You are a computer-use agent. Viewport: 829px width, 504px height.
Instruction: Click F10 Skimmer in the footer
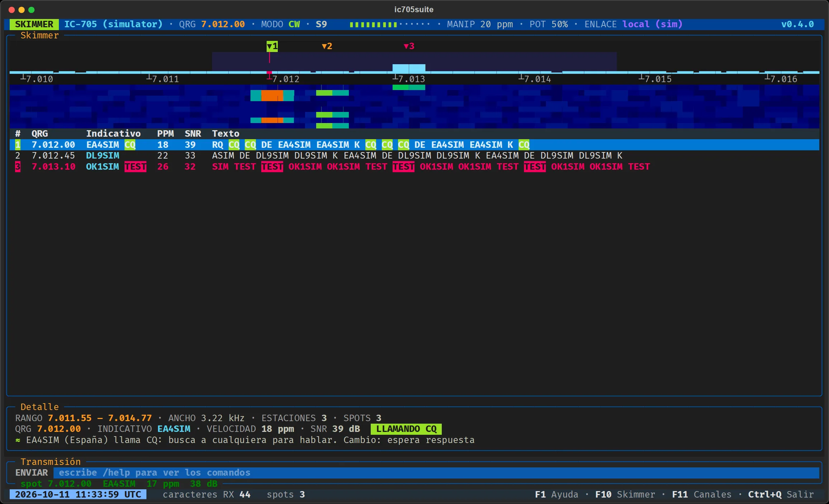coord(625,494)
